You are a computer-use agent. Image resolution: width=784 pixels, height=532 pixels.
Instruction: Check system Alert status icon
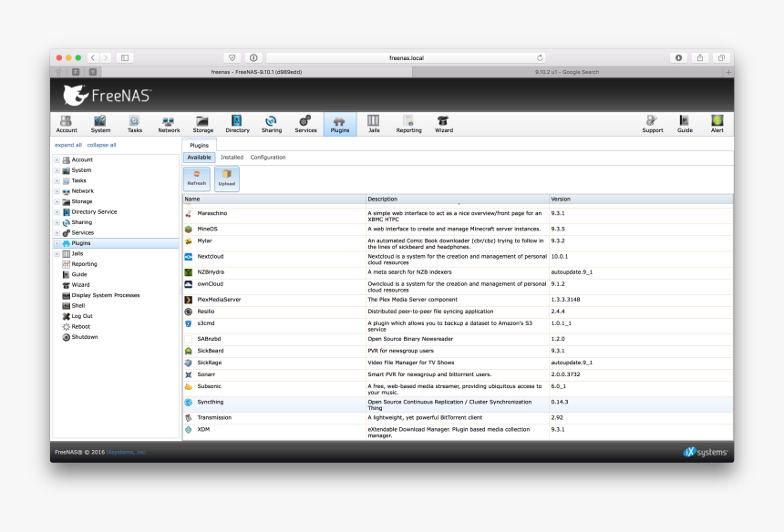[717, 123]
